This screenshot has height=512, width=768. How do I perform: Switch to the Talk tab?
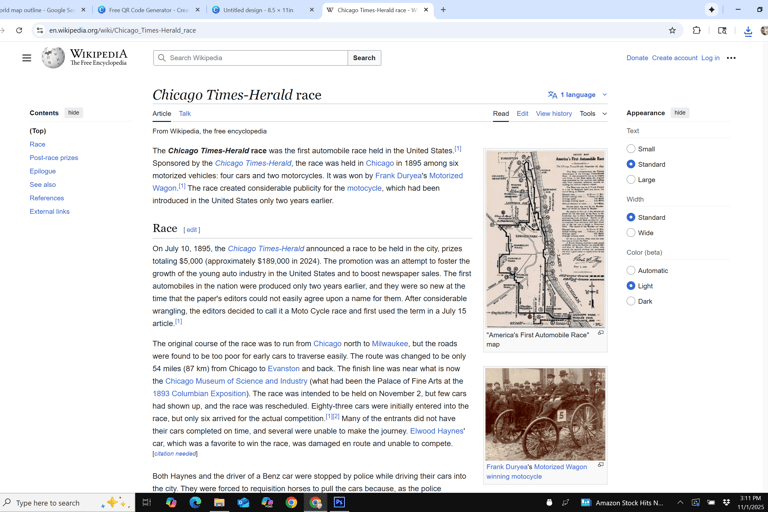(185, 113)
